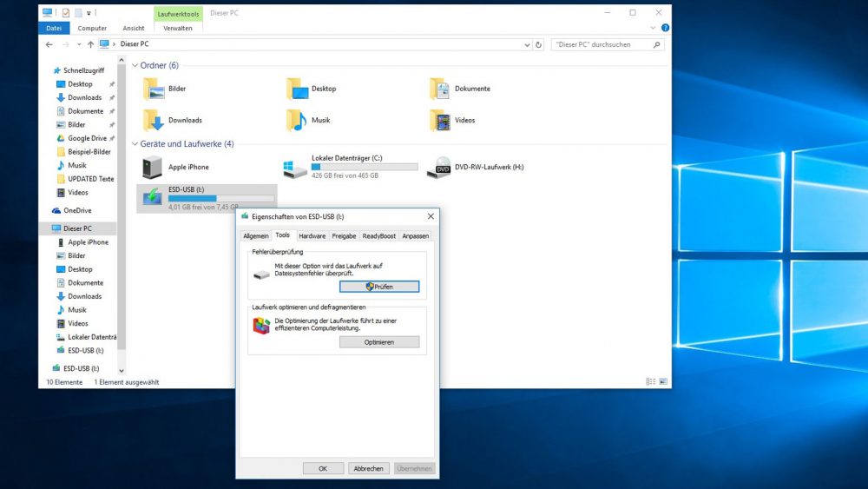868x489 pixels.
Task: Open the Verwalten ribbon tab
Action: [x=178, y=29]
